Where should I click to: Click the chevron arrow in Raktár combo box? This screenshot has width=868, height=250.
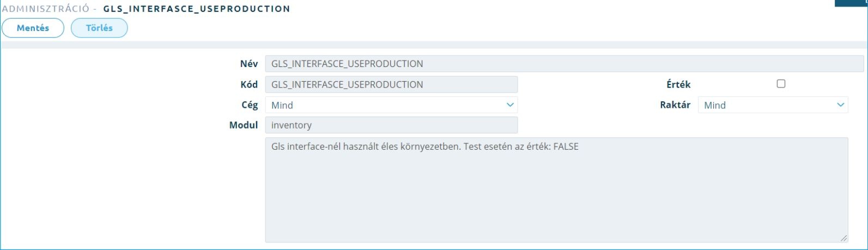click(841, 105)
